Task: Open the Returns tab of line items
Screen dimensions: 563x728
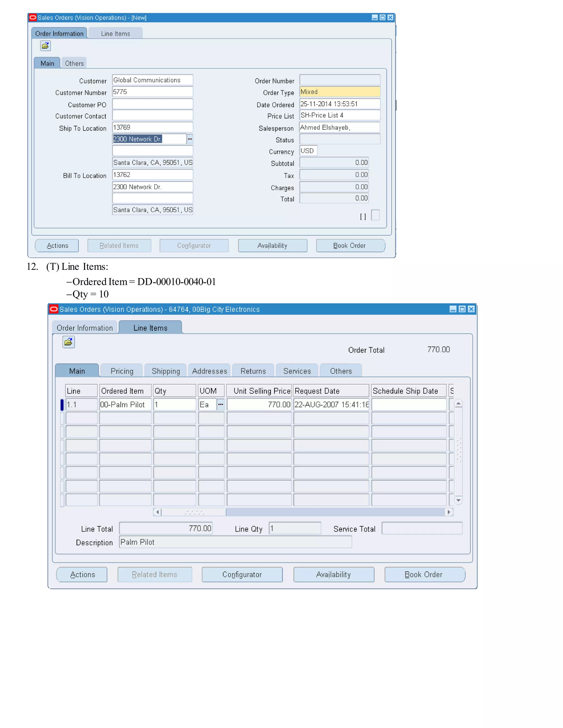Action: click(253, 371)
